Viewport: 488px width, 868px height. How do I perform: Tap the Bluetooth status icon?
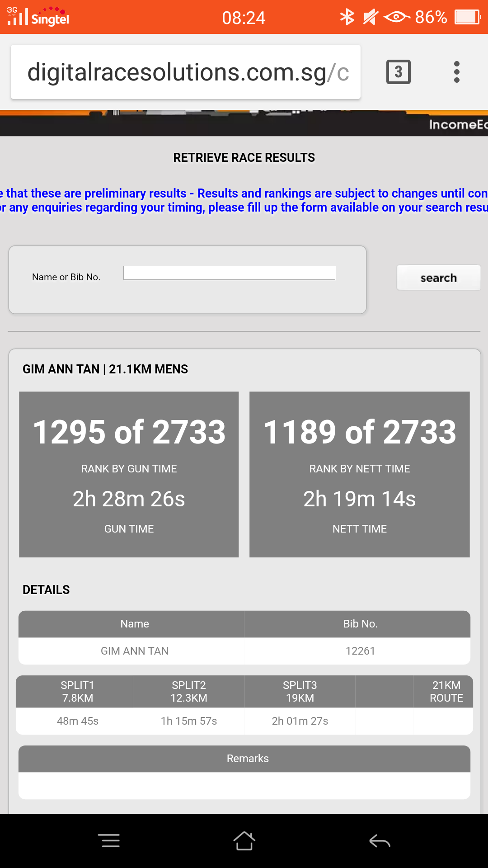coord(347,18)
